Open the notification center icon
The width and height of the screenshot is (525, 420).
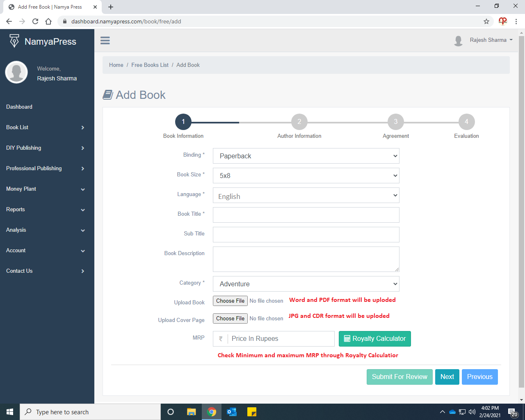click(513, 412)
